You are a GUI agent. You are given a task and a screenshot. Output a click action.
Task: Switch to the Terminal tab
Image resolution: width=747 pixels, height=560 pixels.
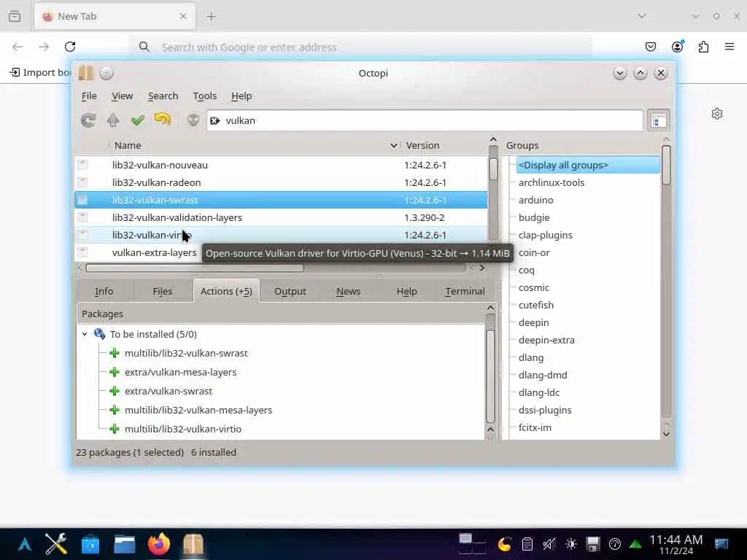pyautogui.click(x=465, y=291)
